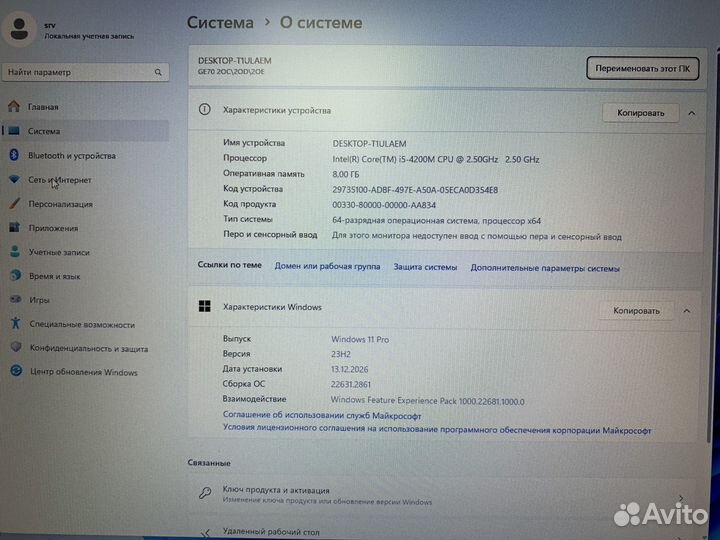This screenshot has height=540, width=720.
Task: Click the user profile avatar
Action: [x=19, y=28]
